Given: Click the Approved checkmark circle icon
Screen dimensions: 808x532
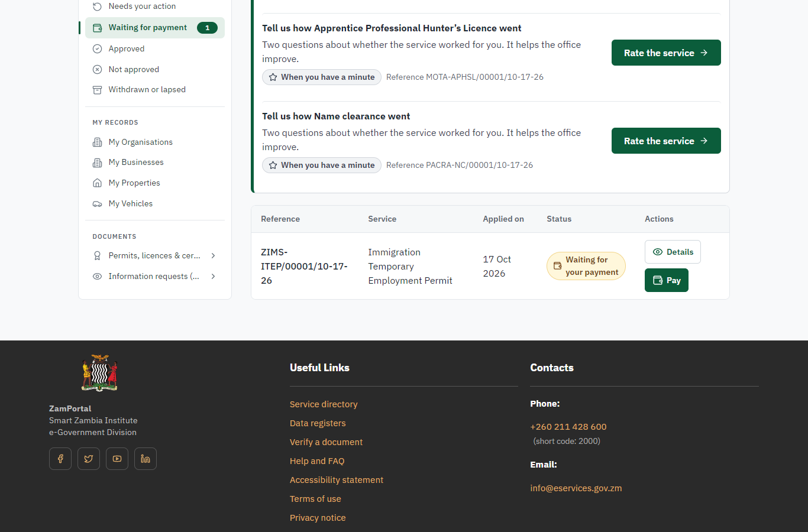Looking at the screenshot, I should click(98, 49).
